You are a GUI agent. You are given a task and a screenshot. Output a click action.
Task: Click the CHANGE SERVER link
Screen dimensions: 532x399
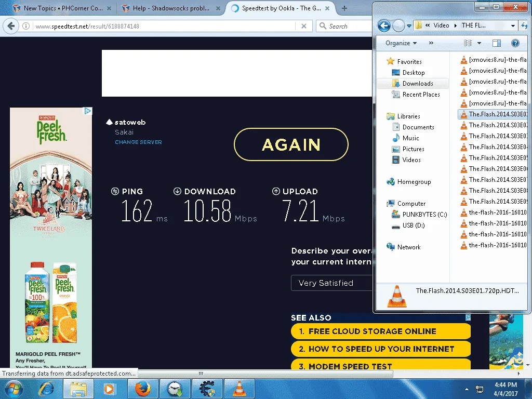point(138,142)
